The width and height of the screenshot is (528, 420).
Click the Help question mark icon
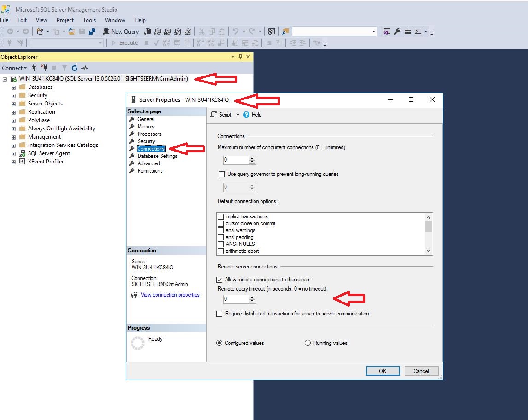click(246, 115)
